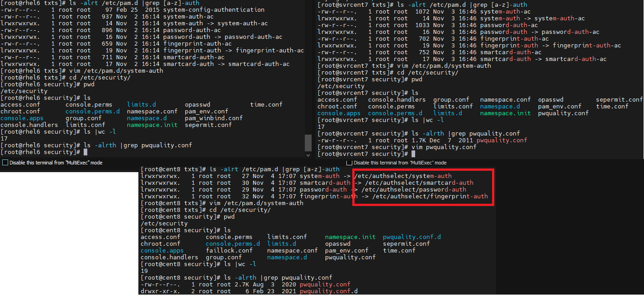Click console.perms.d in the rhel6 ls output
This screenshot has width=644, height=295.
pyautogui.click(x=93, y=111)
